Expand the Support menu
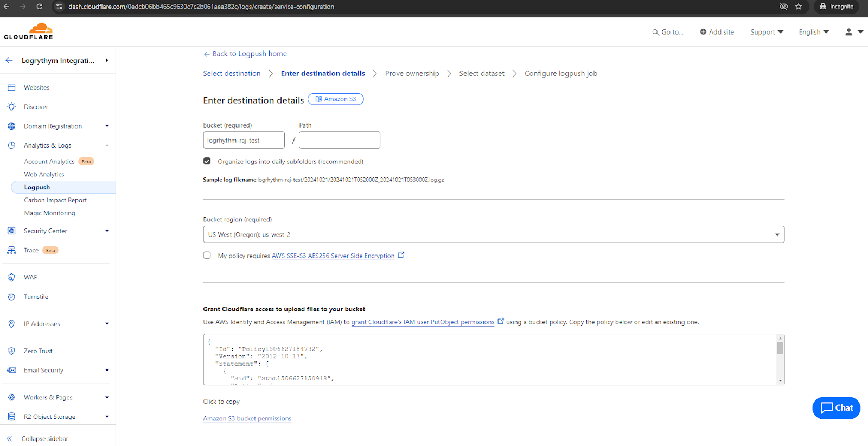Viewport: 868px width, 446px height. (767, 32)
